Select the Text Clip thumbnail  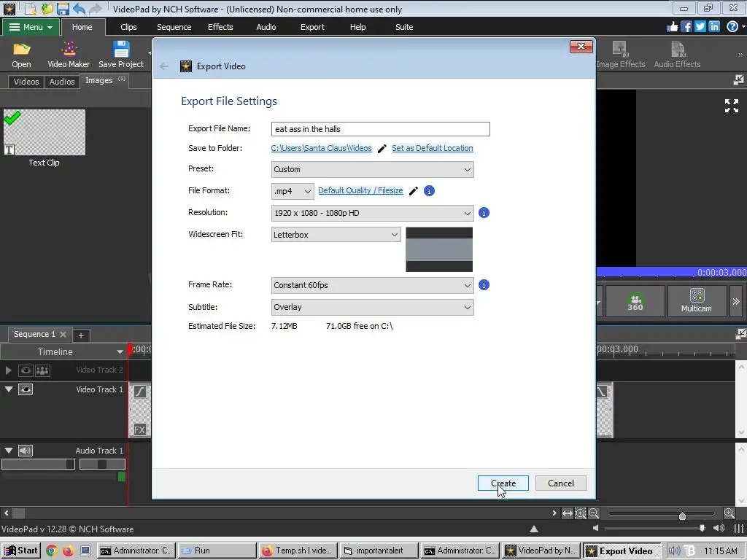pos(44,133)
